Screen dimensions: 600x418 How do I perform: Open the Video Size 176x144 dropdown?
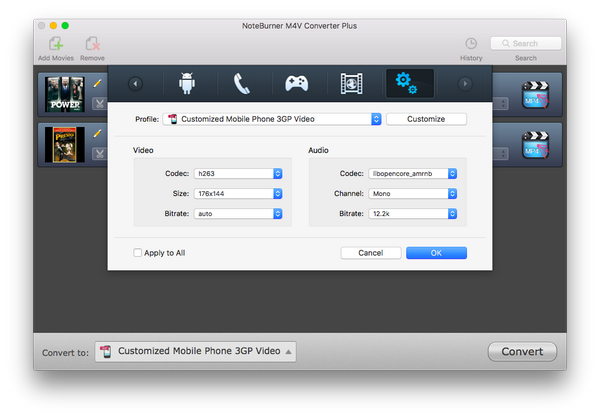(238, 194)
